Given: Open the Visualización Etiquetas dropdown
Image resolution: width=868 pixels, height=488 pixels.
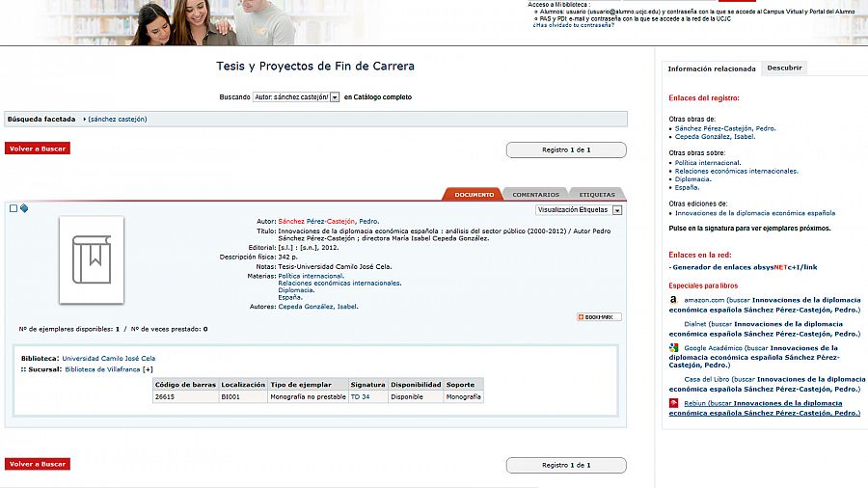Looking at the screenshot, I should (617, 210).
